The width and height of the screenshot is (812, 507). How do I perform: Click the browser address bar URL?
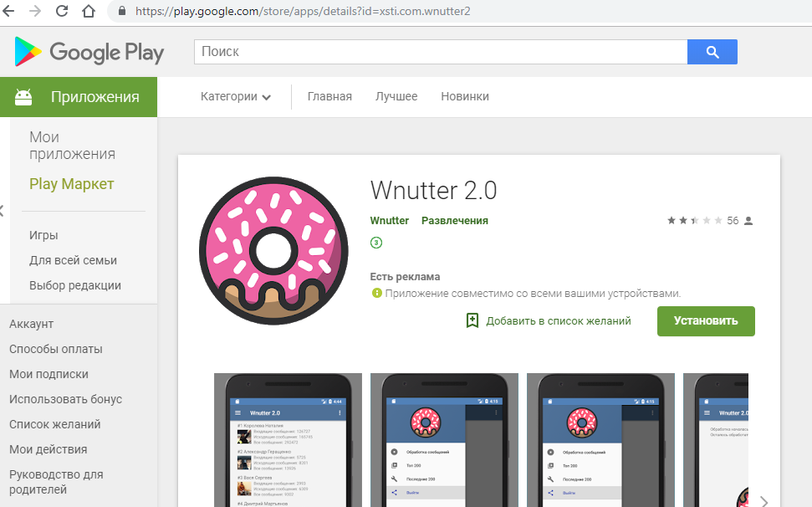point(303,11)
